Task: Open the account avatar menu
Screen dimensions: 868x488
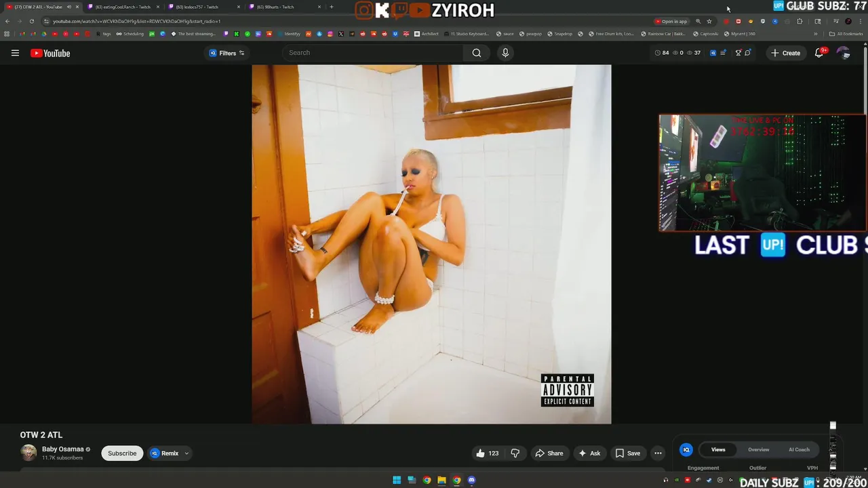Action: [x=844, y=53]
